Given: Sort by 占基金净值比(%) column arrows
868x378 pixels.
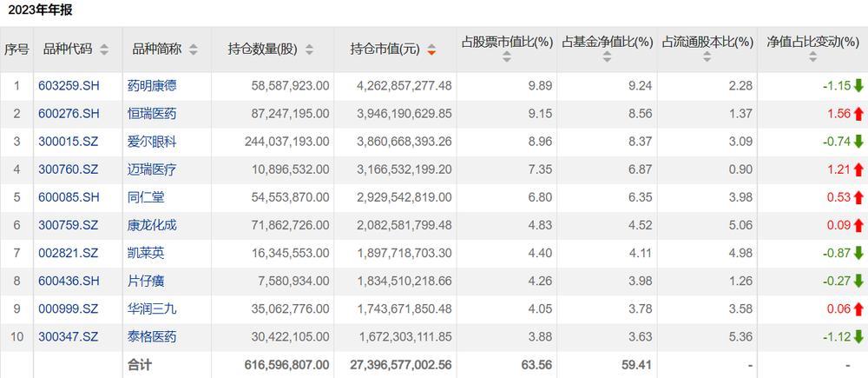Looking at the screenshot, I should [608, 56].
